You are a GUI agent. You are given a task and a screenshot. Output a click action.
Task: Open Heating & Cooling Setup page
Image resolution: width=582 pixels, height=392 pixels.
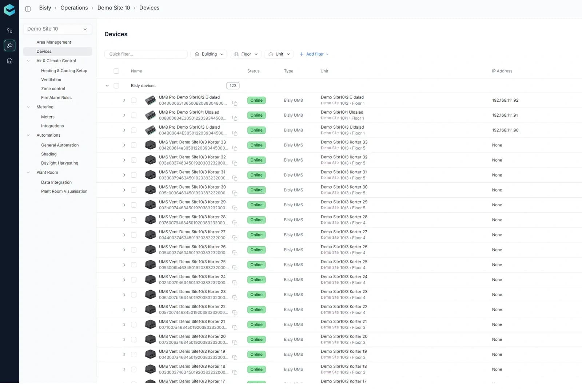(64, 71)
